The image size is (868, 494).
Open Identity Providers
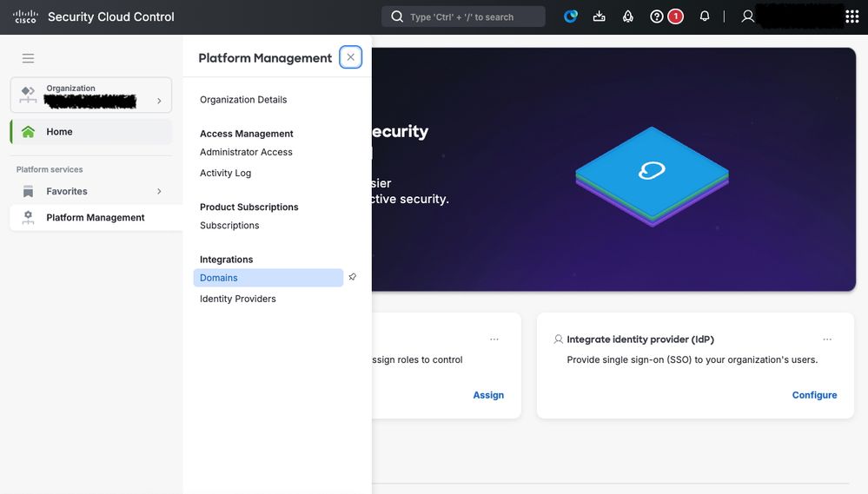click(x=238, y=299)
